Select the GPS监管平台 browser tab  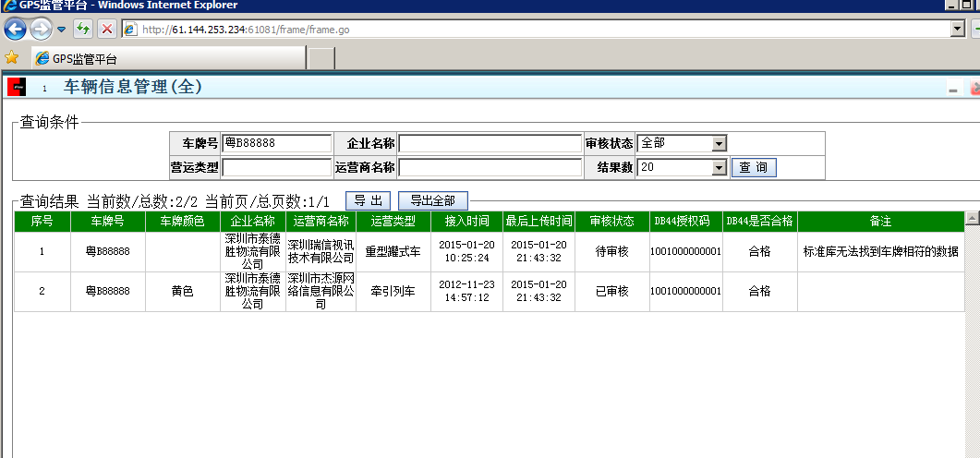169,59
